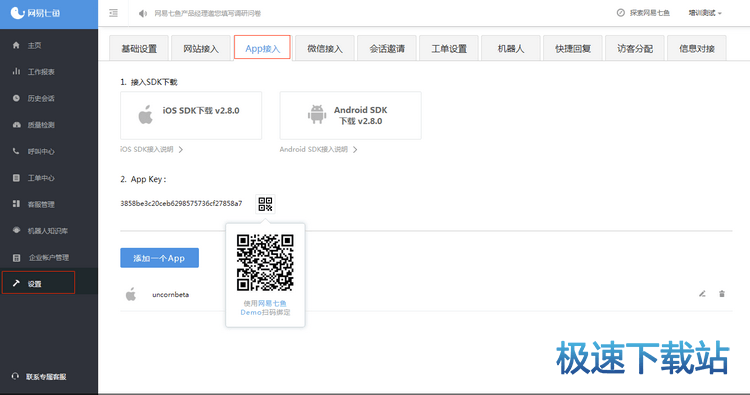Image resolution: width=750 pixels, height=395 pixels.
Task: Click the survey announcement text in top bar
Action: [208, 13]
